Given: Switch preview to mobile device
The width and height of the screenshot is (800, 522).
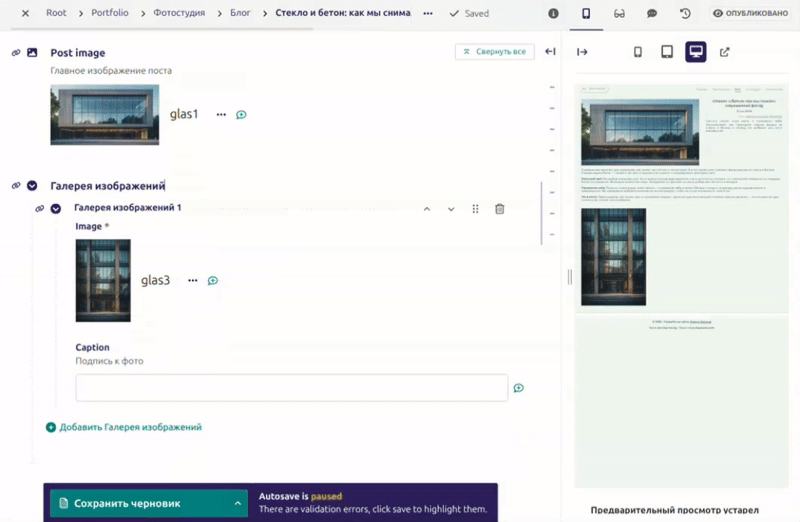Looking at the screenshot, I should click(x=638, y=52).
